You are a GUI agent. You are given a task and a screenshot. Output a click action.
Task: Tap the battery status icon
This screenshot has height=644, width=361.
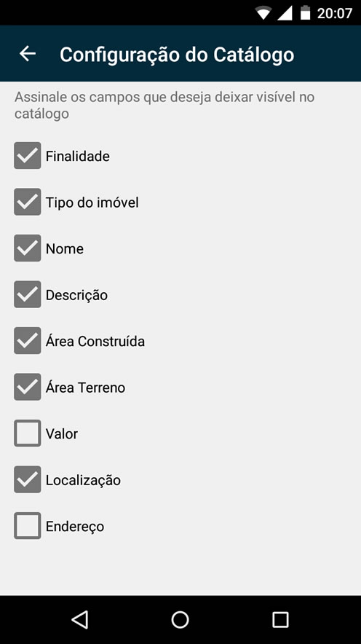(x=305, y=12)
